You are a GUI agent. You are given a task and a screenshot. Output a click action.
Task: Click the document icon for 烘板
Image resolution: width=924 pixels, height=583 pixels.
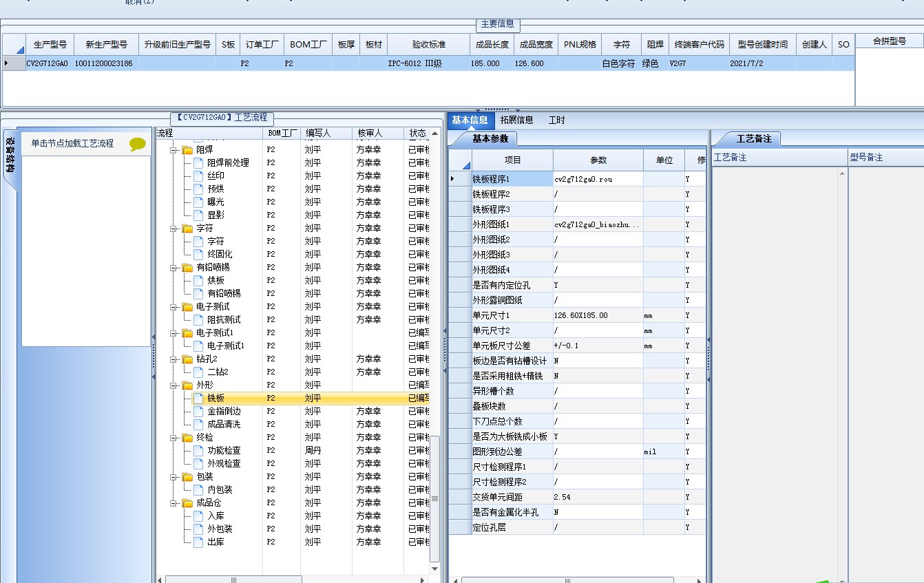199,280
